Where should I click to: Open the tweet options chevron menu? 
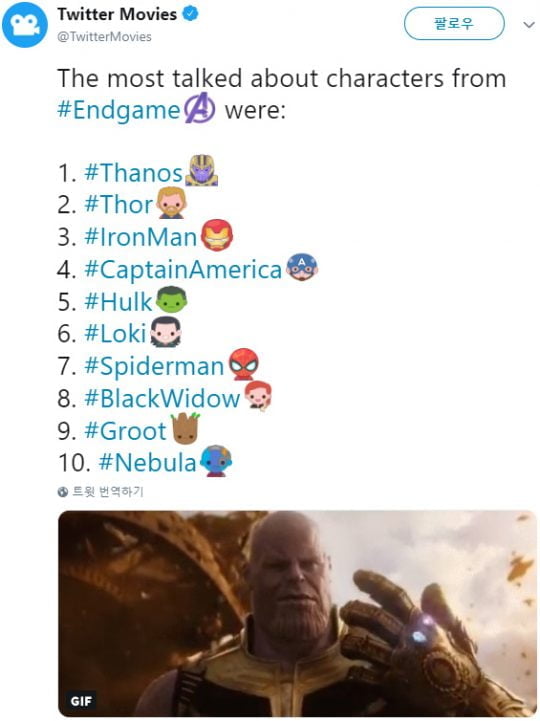click(x=529, y=24)
